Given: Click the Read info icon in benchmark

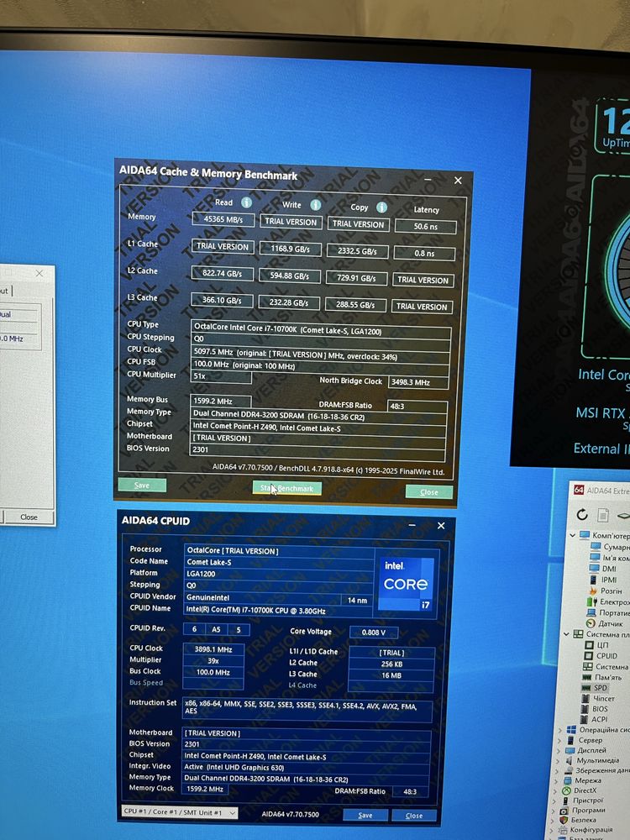Looking at the screenshot, I should click(x=246, y=202).
